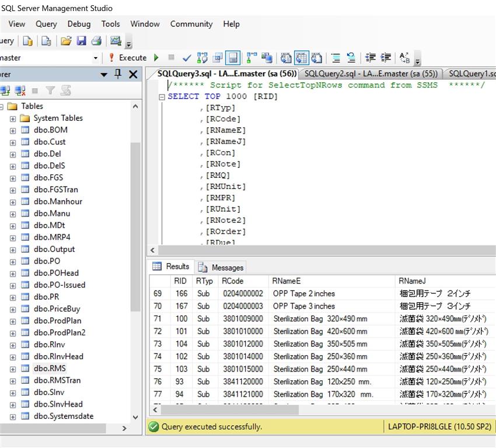Open the database dropdown showing master

[x=96, y=58]
